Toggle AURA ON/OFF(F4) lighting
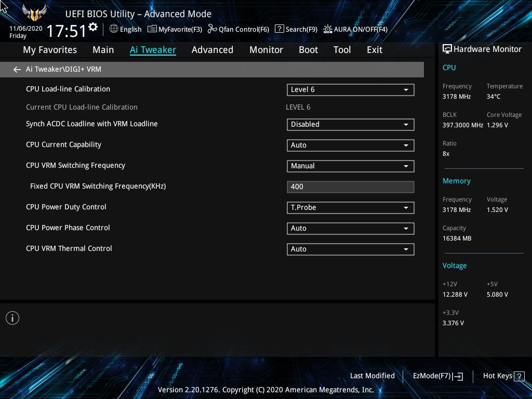532x399 pixels. 328,29
